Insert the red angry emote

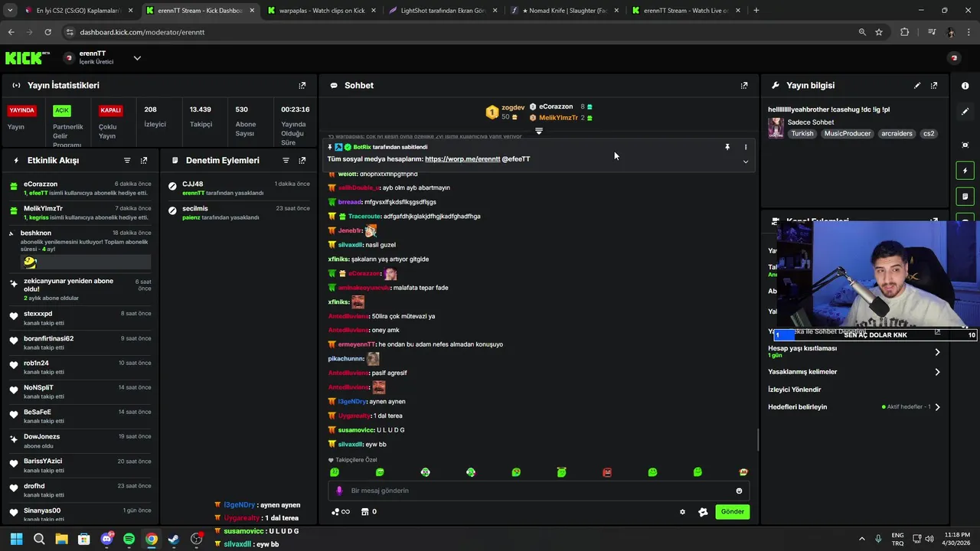pos(607,473)
